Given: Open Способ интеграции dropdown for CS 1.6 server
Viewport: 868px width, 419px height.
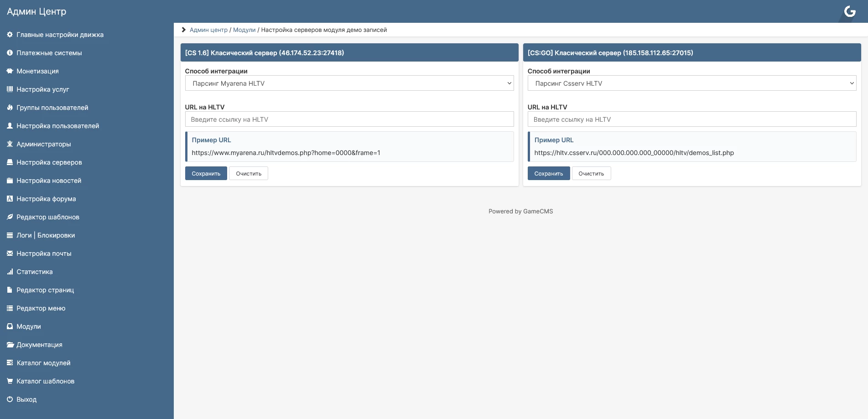Looking at the screenshot, I should [x=349, y=83].
